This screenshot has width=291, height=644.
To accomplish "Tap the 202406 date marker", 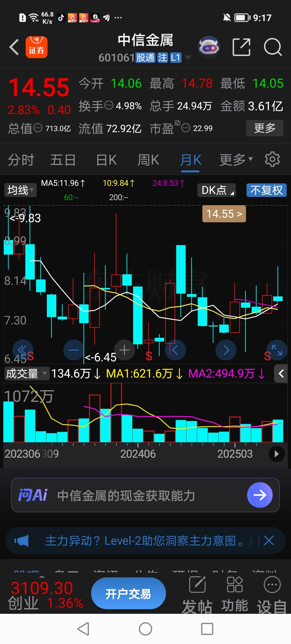I will pyautogui.click(x=138, y=454).
